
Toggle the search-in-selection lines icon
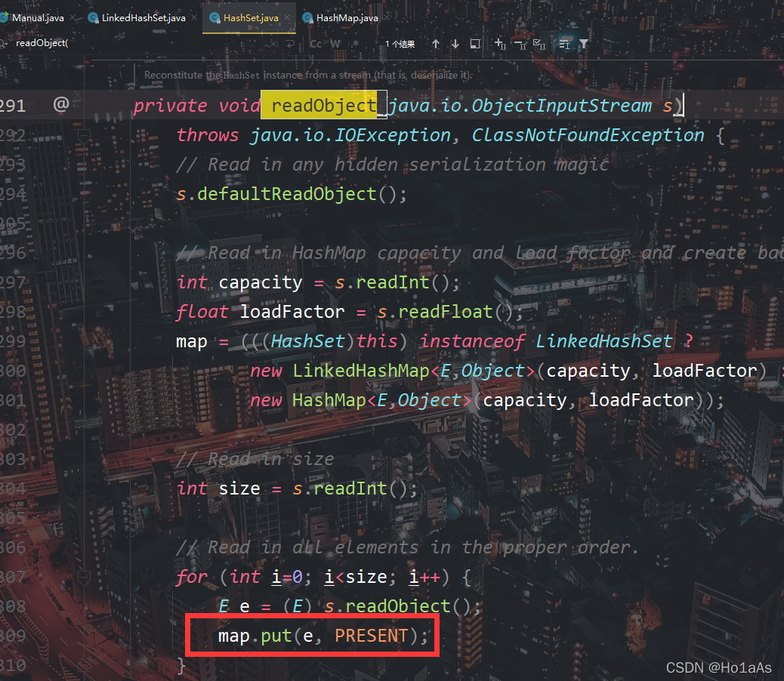pos(564,45)
